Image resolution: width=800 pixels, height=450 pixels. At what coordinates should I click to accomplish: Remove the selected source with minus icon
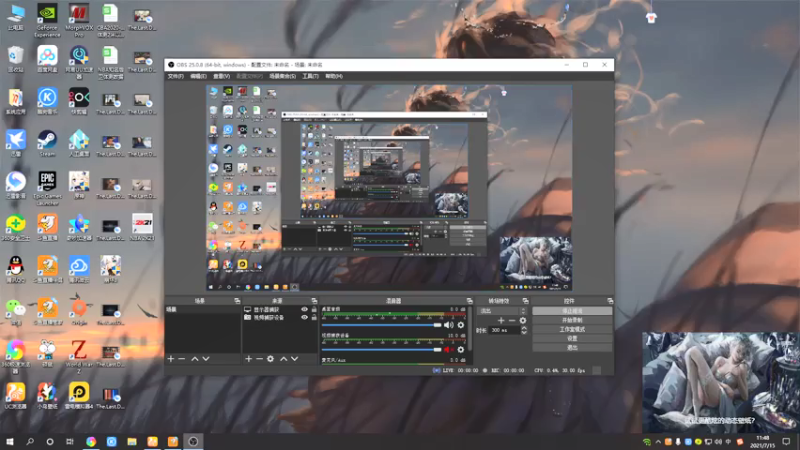pos(259,359)
